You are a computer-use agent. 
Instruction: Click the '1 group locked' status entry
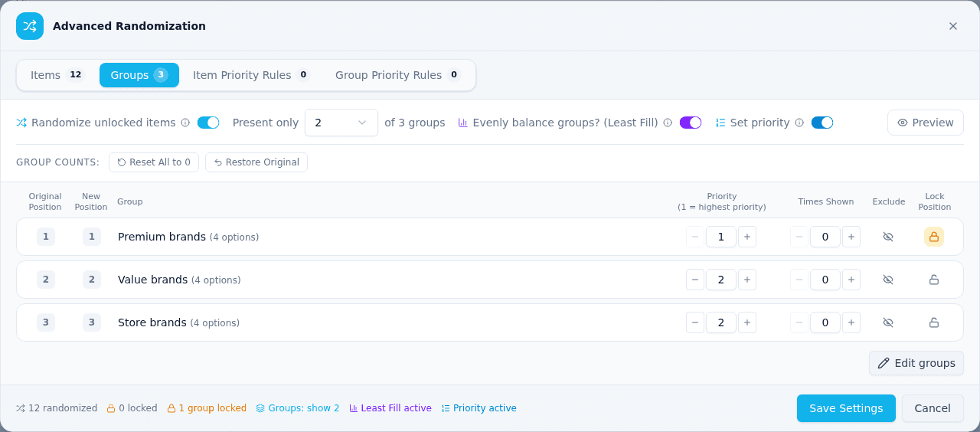[x=207, y=408]
